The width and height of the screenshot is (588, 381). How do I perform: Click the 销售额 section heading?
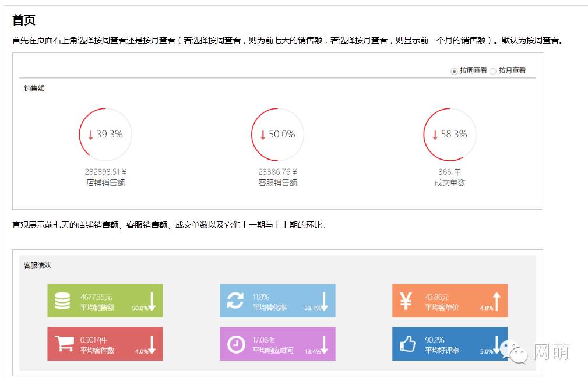[34, 89]
